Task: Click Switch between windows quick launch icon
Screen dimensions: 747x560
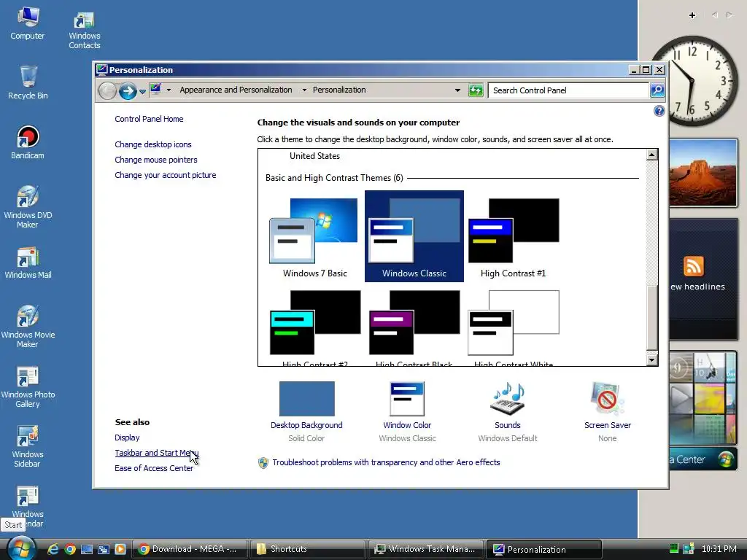Action: point(104,549)
